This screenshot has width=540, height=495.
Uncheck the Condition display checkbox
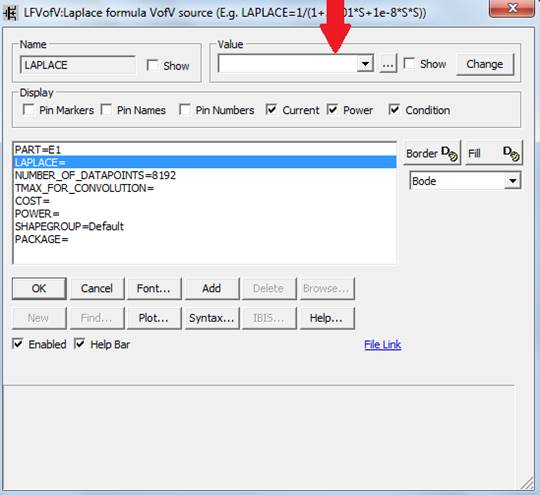click(x=394, y=110)
